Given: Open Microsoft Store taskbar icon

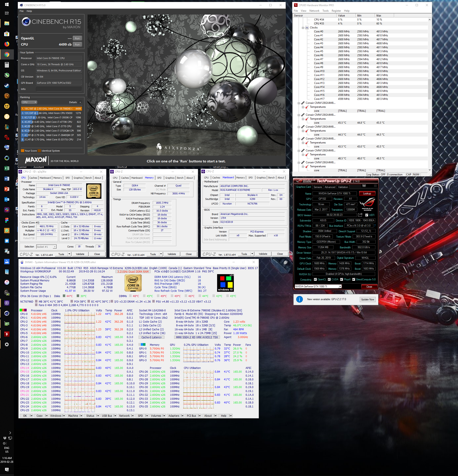Looking at the screenshot, I should (x=7, y=34).
